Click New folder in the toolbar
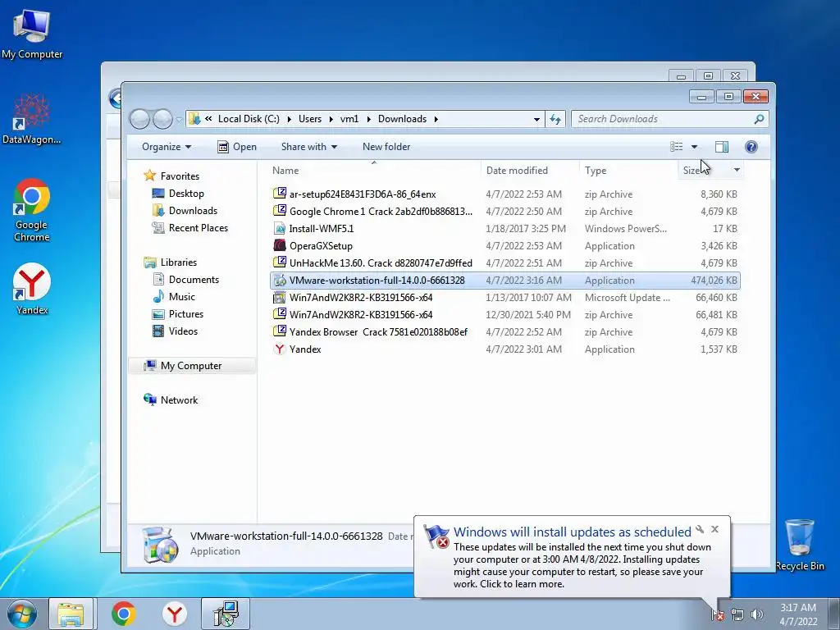840x630 pixels. [x=386, y=147]
